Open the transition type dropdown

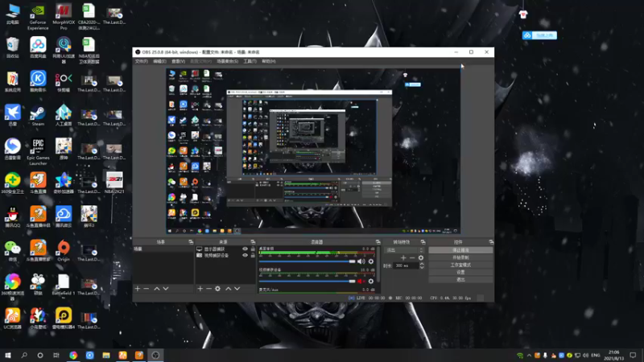pyautogui.click(x=404, y=250)
